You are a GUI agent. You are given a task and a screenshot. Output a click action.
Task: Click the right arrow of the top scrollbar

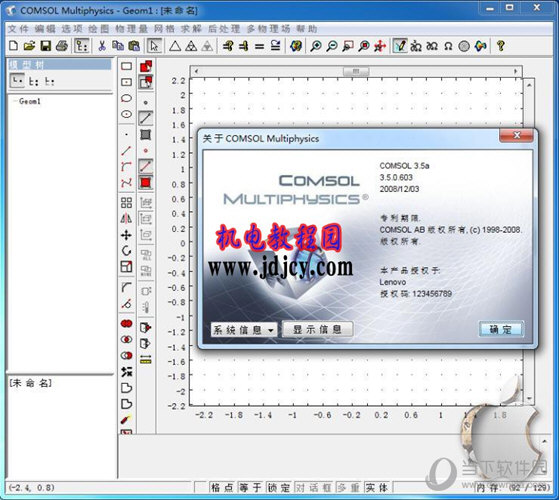[516, 71]
